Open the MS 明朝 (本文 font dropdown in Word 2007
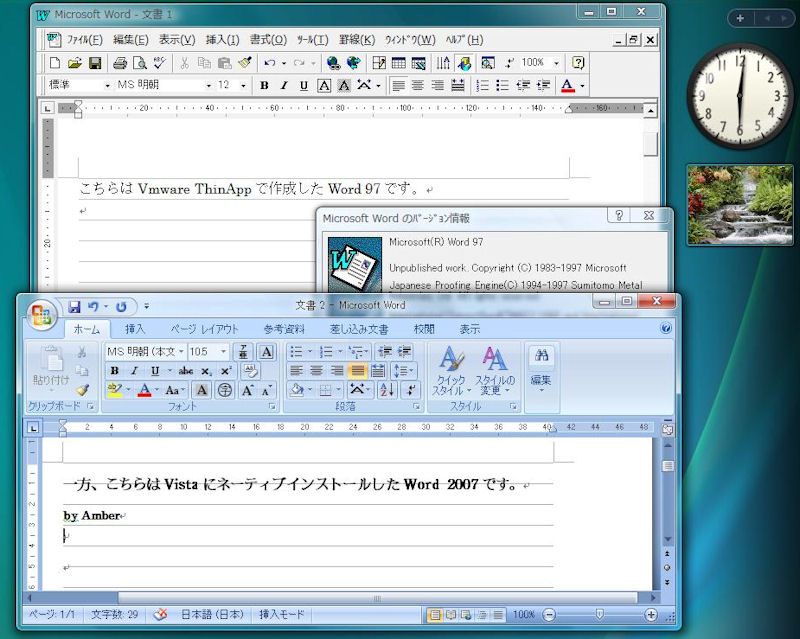800x639 pixels. pos(181,352)
